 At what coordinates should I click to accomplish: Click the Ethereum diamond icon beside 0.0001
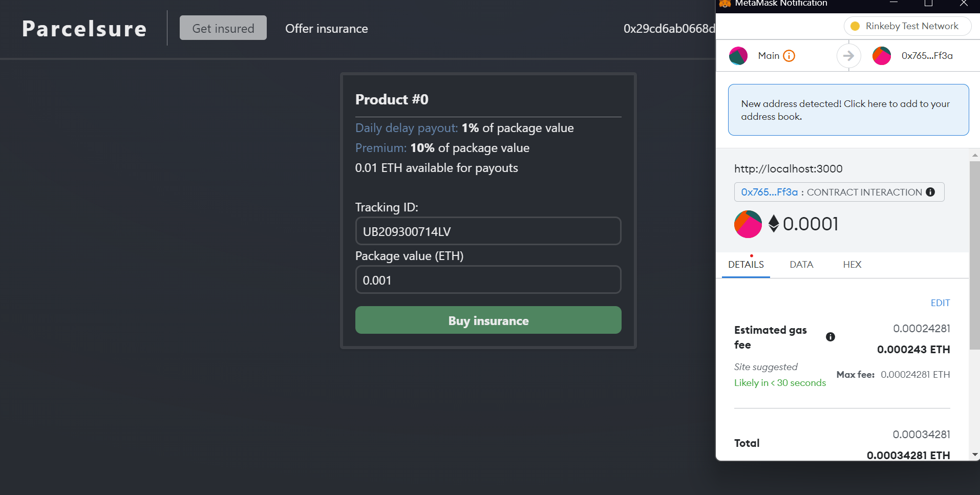coord(774,224)
